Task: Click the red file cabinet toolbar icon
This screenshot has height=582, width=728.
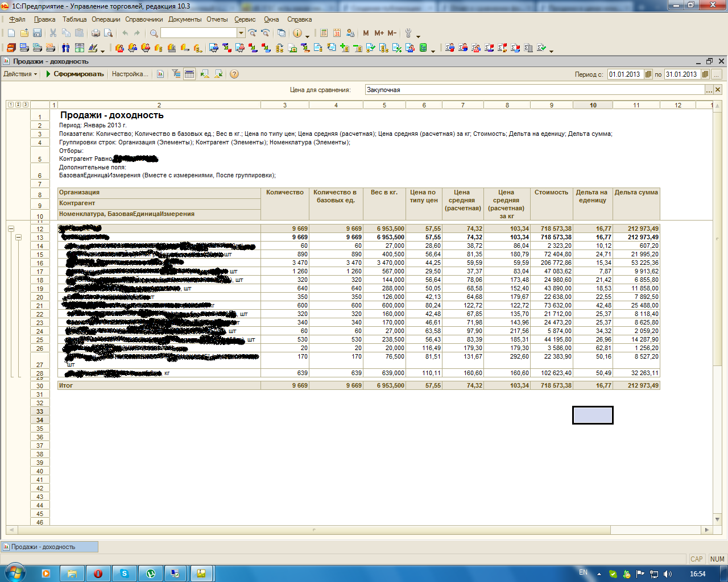Action: pos(11,48)
